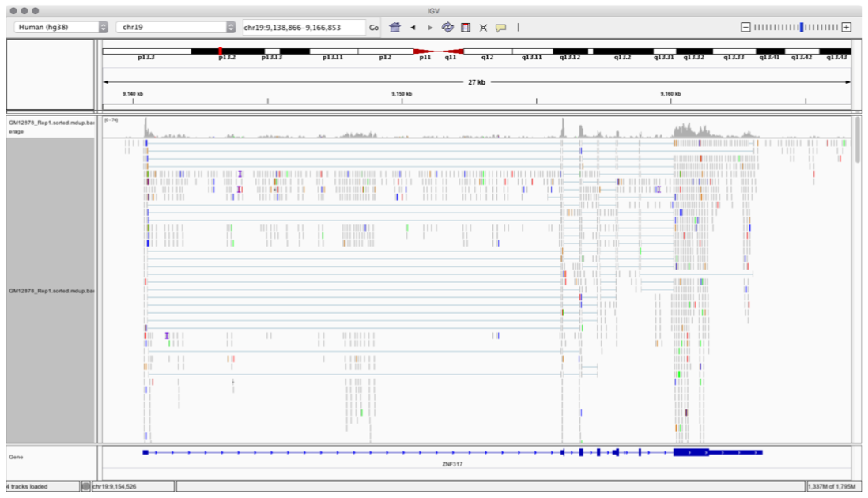Click the refresh display icon
Viewport: 868px width, 498px height.
[x=447, y=27]
